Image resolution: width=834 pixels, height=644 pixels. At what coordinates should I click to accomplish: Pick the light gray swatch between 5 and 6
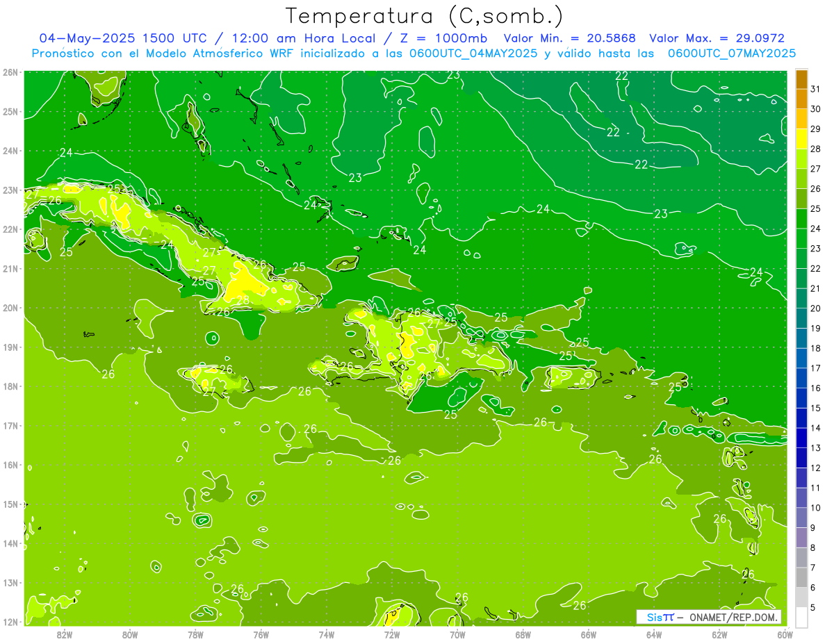coord(801,597)
